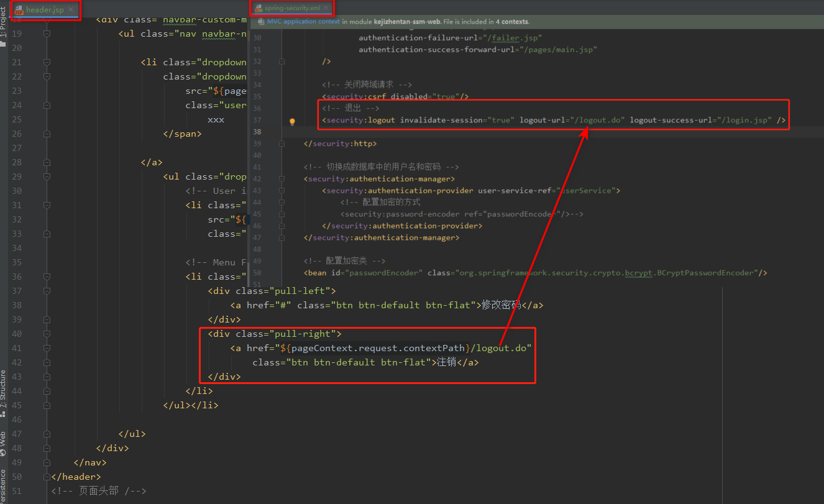The height and width of the screenshot is (504, 824).
Task: Click the passwordEncoder bean id on line 50
Action: point(385,273)
